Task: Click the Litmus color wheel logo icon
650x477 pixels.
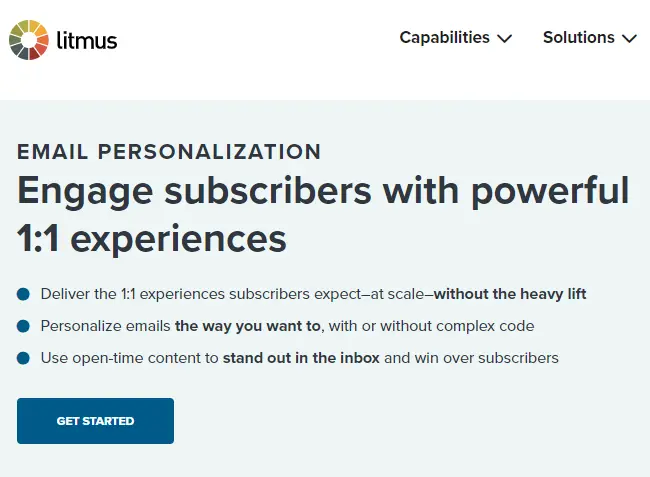Action: (x=29, y=40)
